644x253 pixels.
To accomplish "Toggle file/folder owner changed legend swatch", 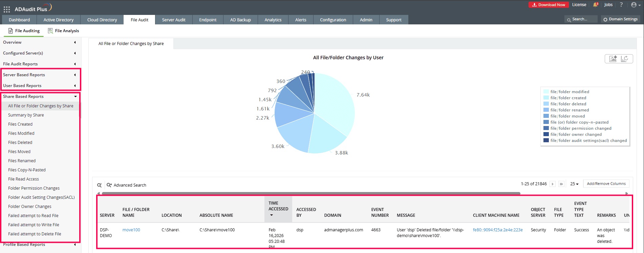I will (x=546, y=134).
